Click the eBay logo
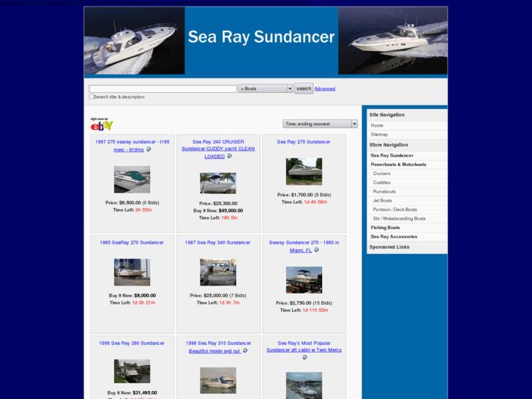Screen dimensions: 532x399 pos(102,124)
